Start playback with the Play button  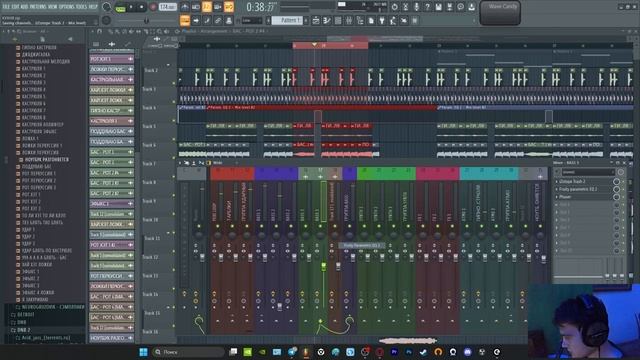tap(131, 7)
